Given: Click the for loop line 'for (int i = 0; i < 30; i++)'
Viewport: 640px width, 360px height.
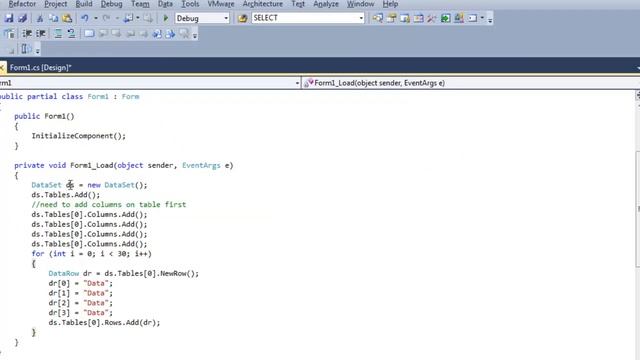Looking at the screenshot, I should (91, 253).
